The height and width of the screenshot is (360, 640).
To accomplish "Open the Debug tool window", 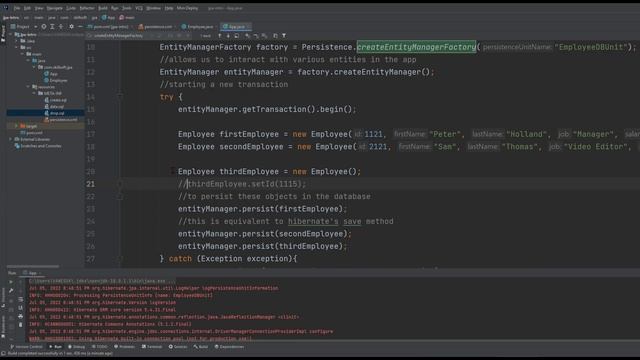I will (x=76, y=347).
